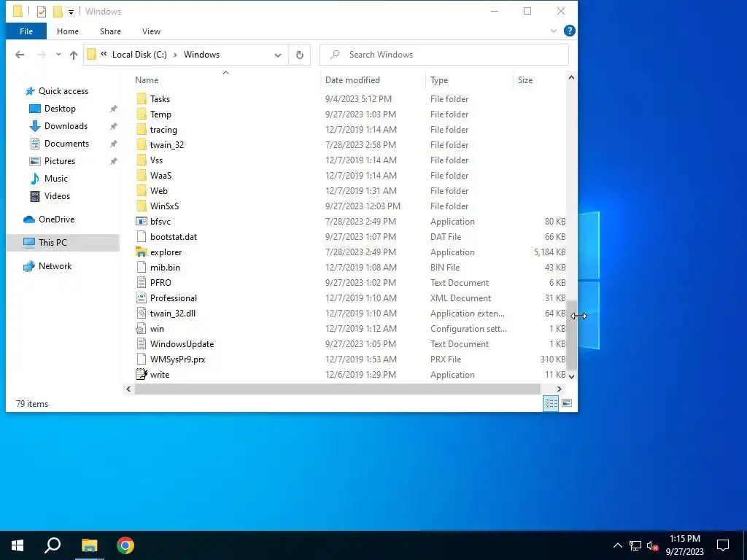Open the Home ribbon tab

pos(68,31)
